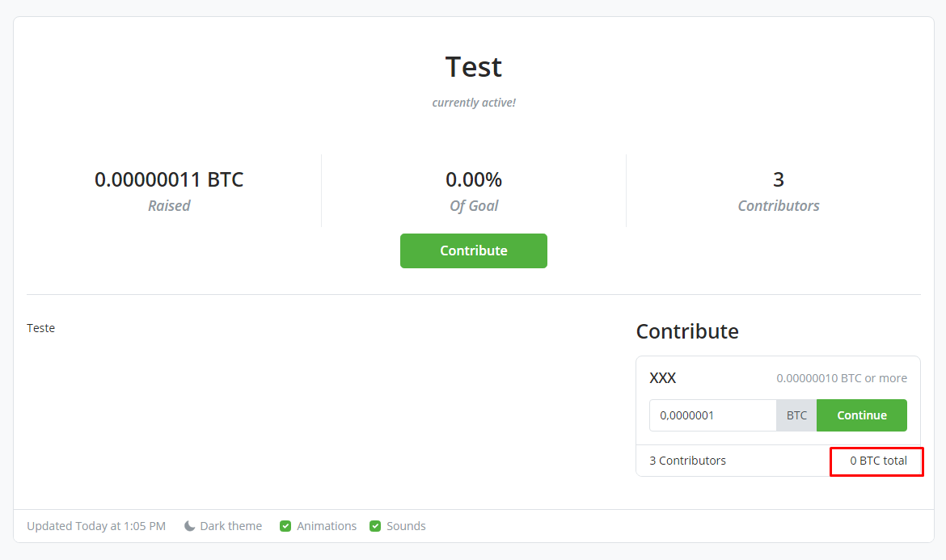The width and height of the screenshot is (946, 560).
Task: Click the Continue button
Action: (x=861, y=415)
